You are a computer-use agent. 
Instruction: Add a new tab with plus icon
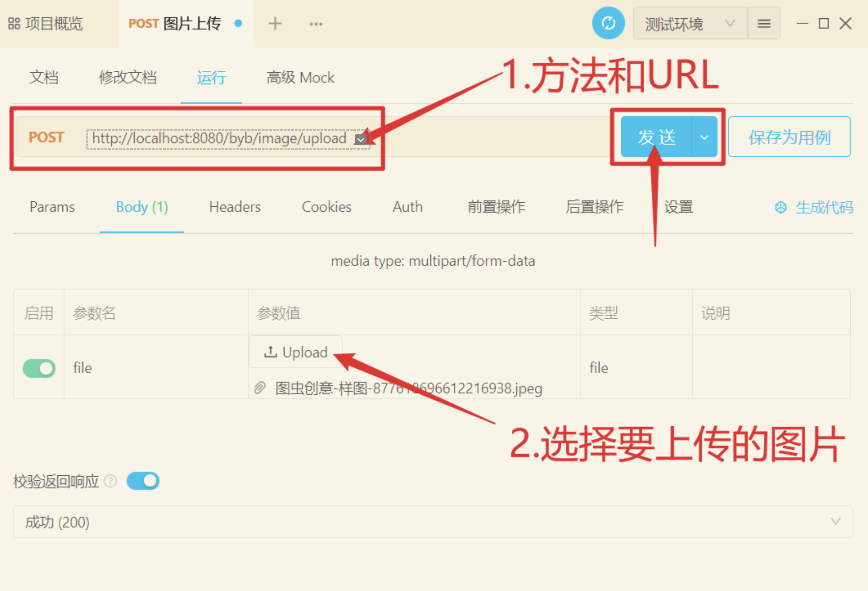coord(275,23)
